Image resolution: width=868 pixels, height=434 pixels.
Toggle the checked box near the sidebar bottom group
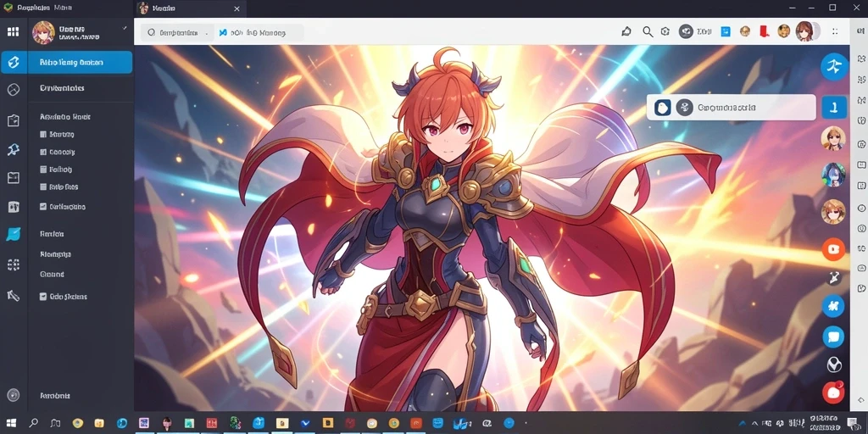click(43, 296)
